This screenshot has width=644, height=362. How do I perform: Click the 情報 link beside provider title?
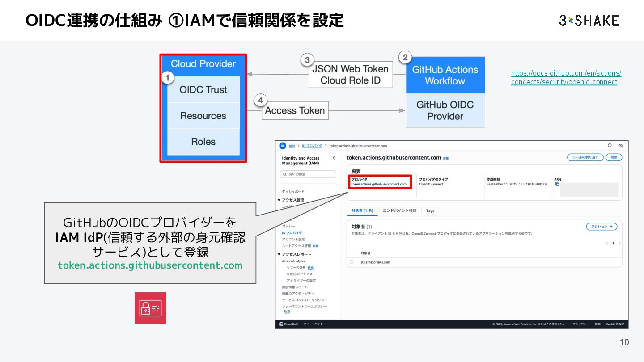pyautogui.click(x=445, y=158)
